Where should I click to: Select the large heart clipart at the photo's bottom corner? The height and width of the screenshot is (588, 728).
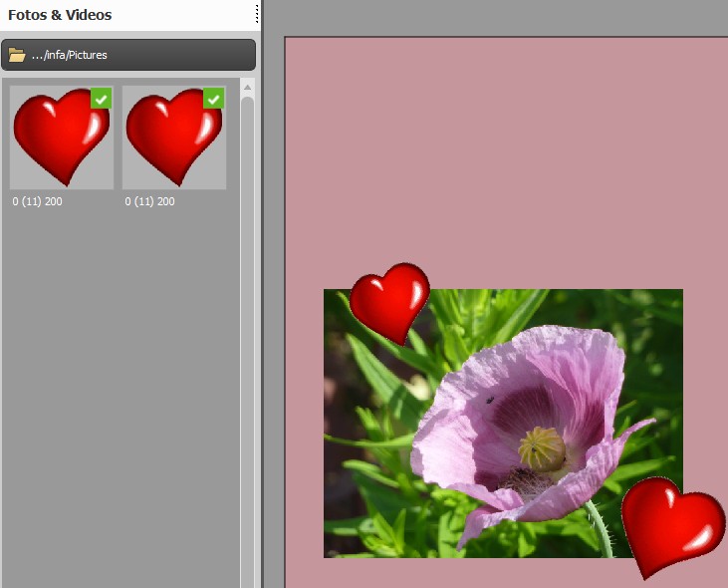coord(671,524)
